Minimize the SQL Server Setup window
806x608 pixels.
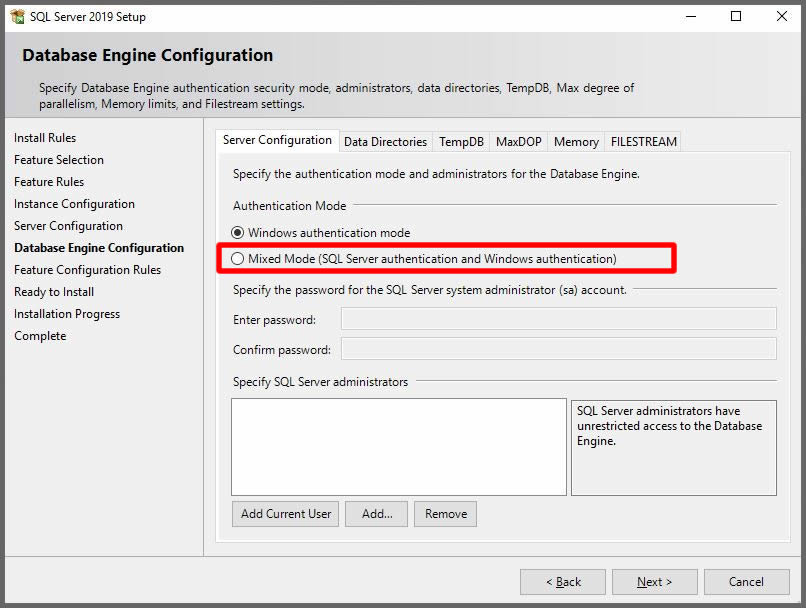[x=690, y=16]
